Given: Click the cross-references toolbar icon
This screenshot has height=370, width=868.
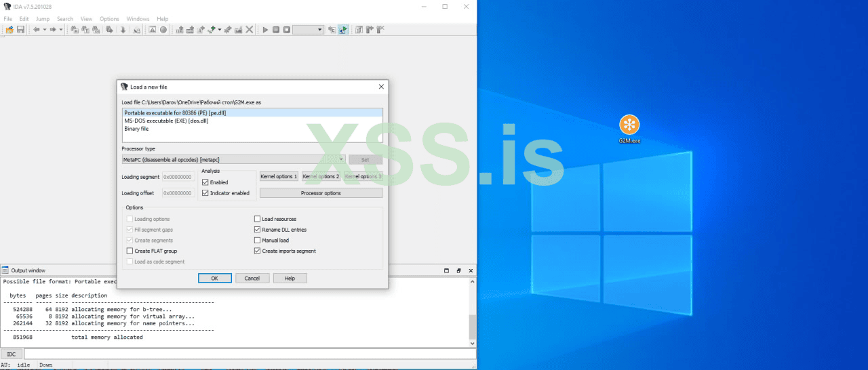Looking at the screenshot, I should (136, 30).
